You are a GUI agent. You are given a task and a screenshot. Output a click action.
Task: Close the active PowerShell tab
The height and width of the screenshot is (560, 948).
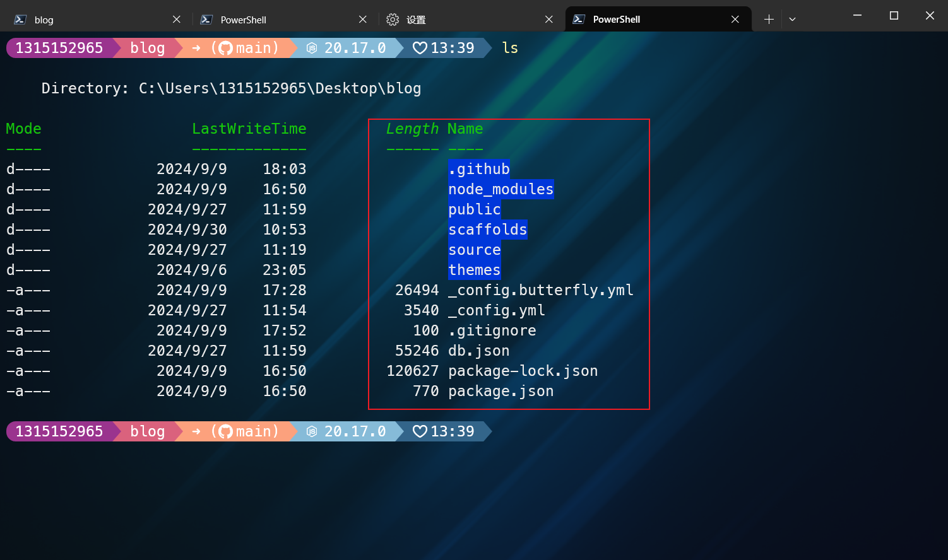(x=735, y=20)
